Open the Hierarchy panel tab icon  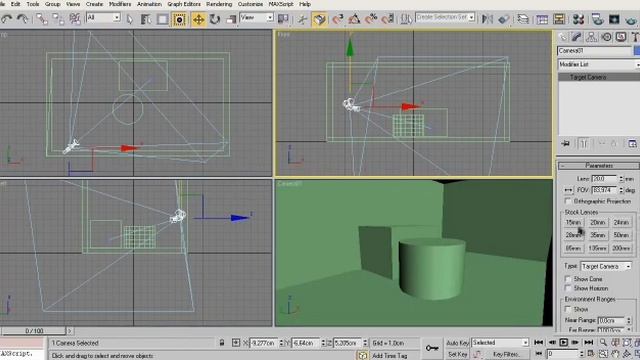point(591,37)
